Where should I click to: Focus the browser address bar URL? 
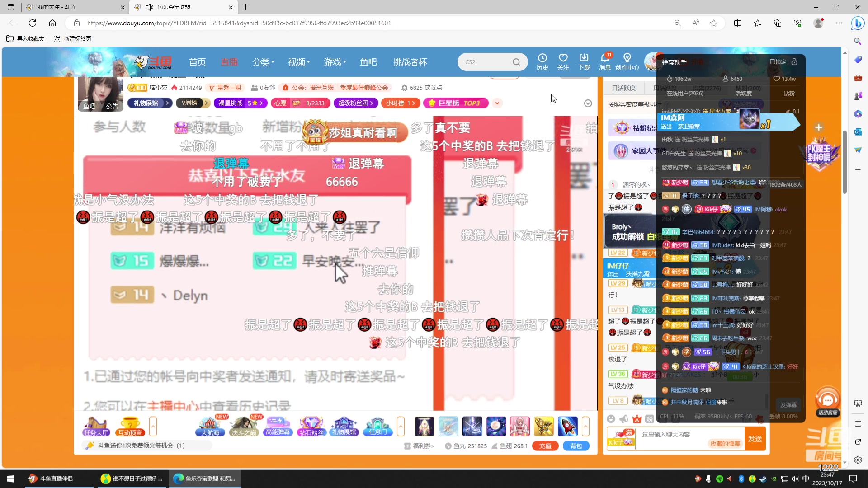(239, 23)
